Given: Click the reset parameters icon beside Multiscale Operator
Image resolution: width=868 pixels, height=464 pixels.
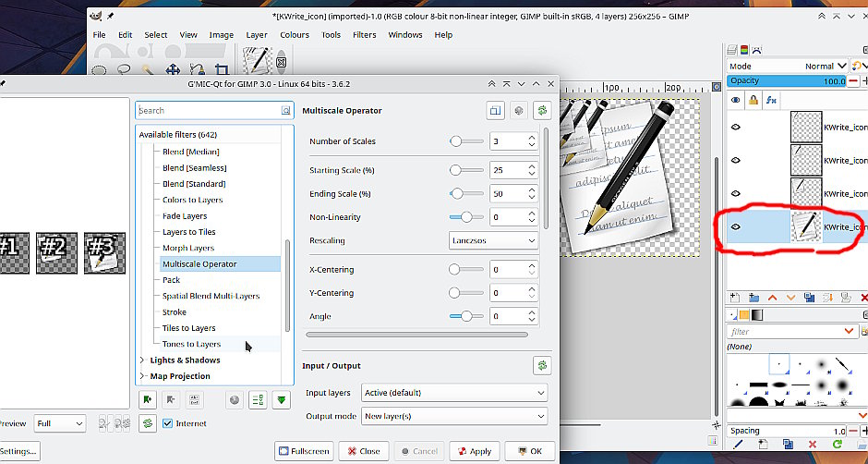Looking at the screenshot, I should [541, 110].
